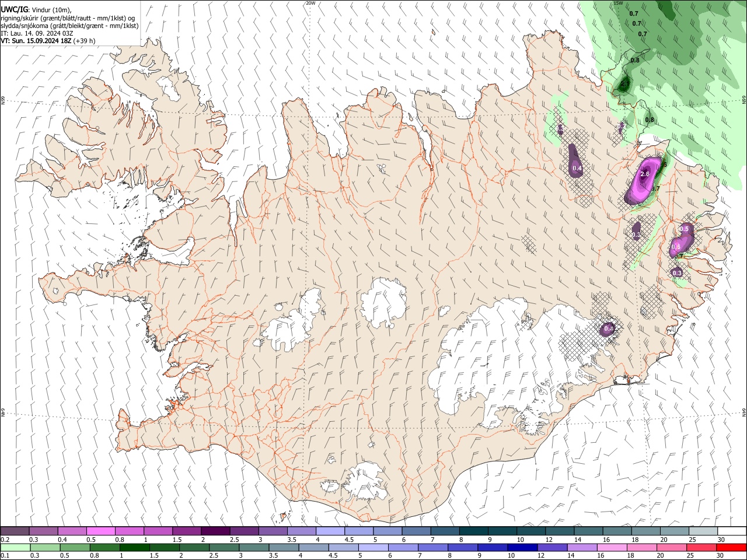747x560 pixels.
Task: Click the upper legend swatch labeled 20
Action: click(x=674, y=531)
